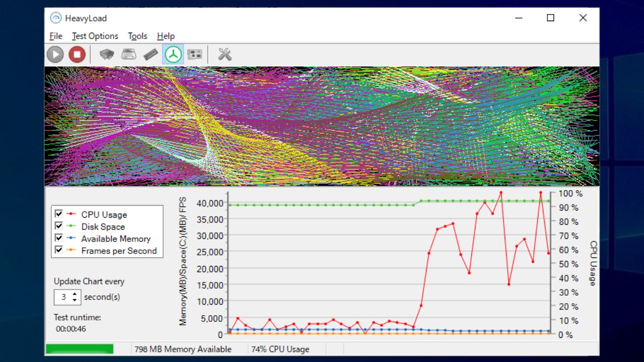Click the colorful GPU stress animation area
The image size is (644, 362).
click(x=322, y=126)
